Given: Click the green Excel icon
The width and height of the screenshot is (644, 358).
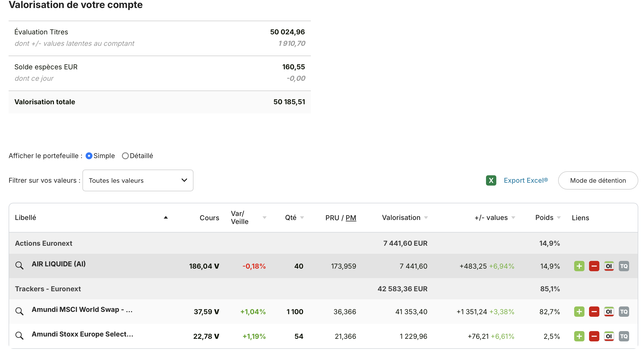Looking at the screenshot, I should click(x=491, y=180).
